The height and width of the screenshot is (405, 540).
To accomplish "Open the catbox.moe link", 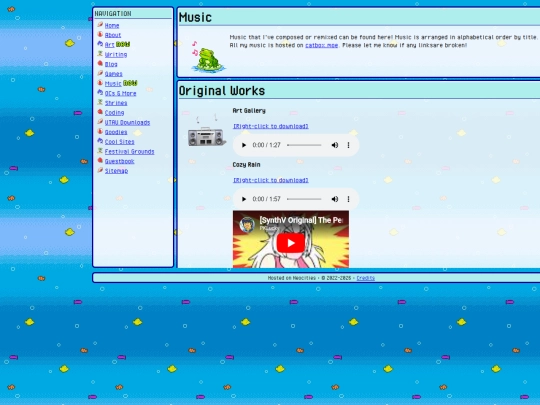I will pos(321,45).
